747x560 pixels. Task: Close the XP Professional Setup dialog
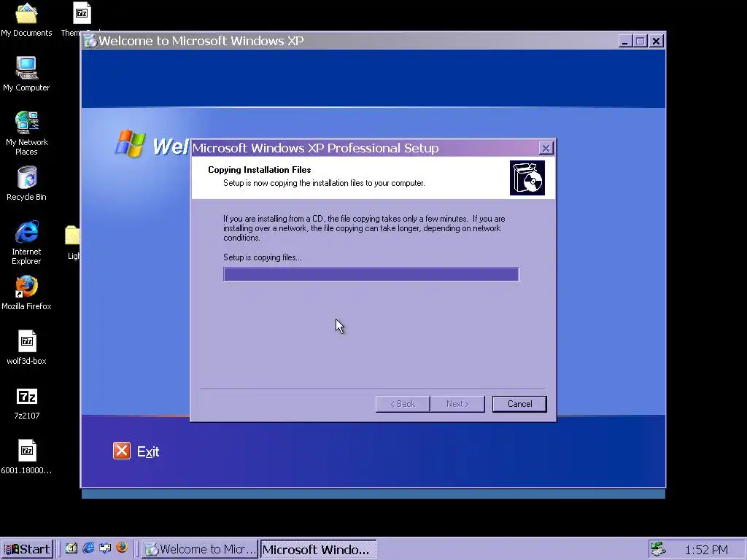546,148
